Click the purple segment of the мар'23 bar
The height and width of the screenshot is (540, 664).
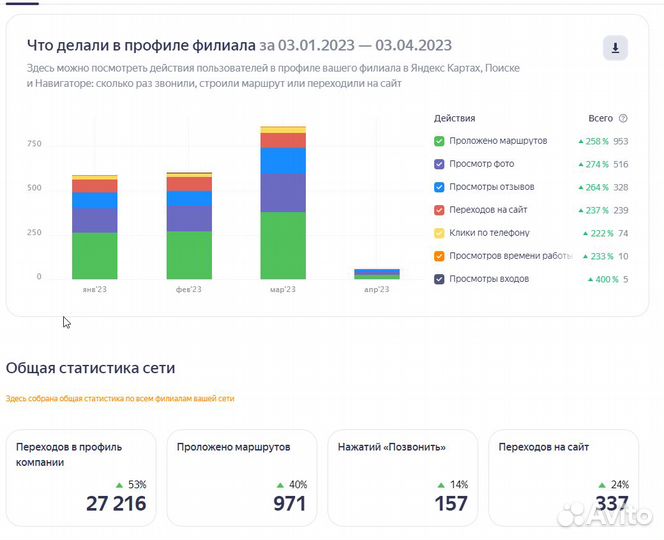(x=283, y=192)
